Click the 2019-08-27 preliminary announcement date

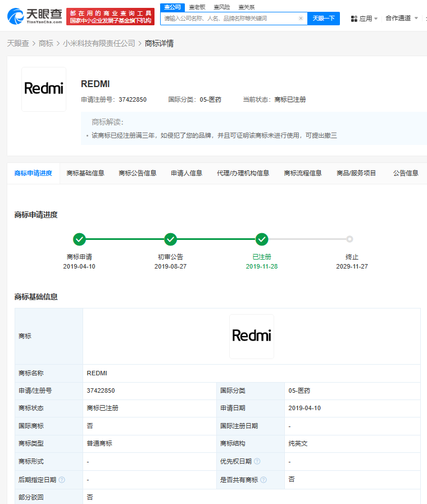pos(170,266)
